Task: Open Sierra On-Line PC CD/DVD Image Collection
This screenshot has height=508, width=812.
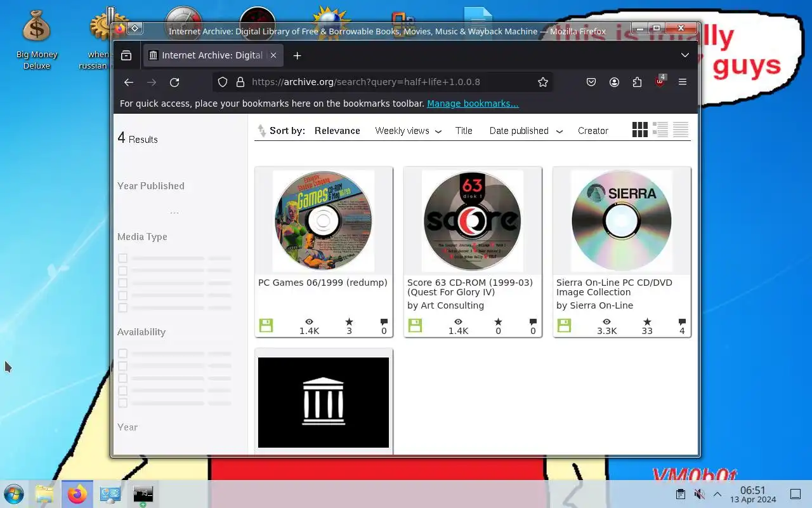Action: 614,287
